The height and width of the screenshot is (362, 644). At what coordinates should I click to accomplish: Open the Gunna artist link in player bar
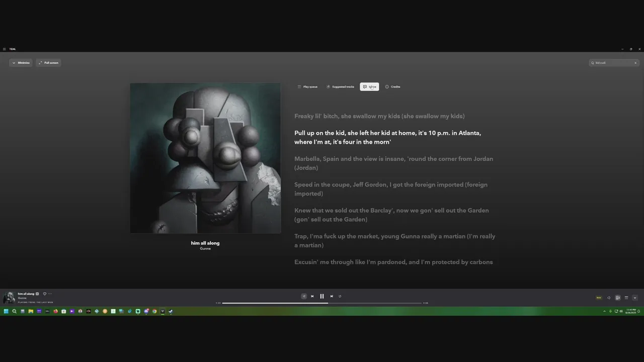coord(22,298)
